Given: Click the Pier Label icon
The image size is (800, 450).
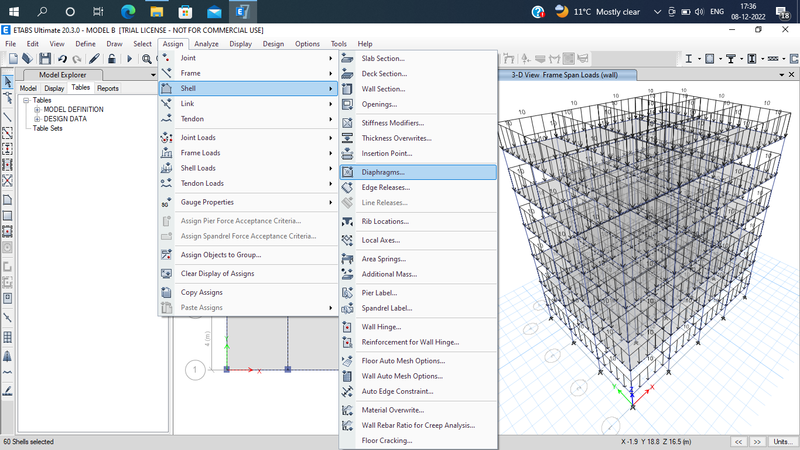Looking at the screenshot, I should pyautogui.click(x=347, y=293).
